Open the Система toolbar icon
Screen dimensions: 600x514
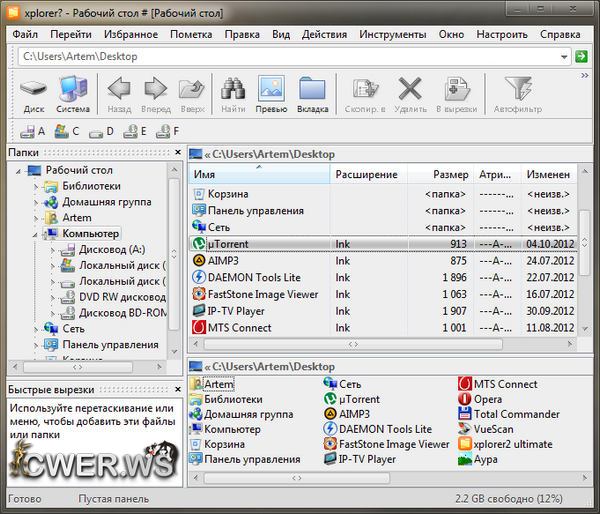73,94
